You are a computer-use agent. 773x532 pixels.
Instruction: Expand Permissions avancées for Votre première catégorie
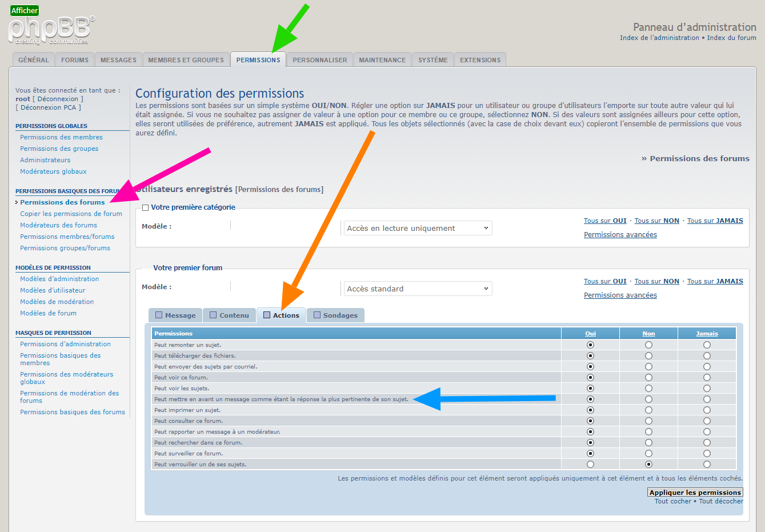point(620,235)
